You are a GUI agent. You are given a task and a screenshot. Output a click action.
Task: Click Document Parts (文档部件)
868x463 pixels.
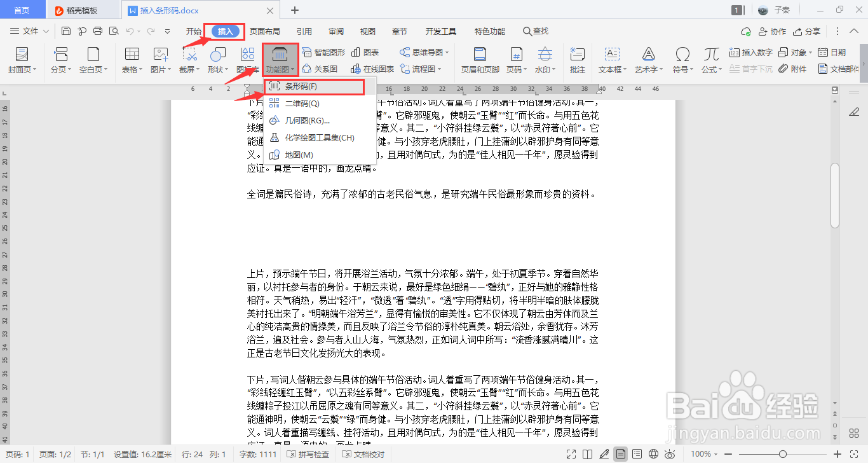point(839,69)
